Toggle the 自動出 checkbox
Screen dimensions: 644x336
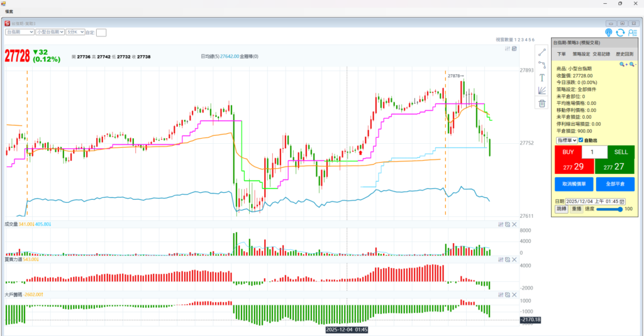click(x=581, y=140)
